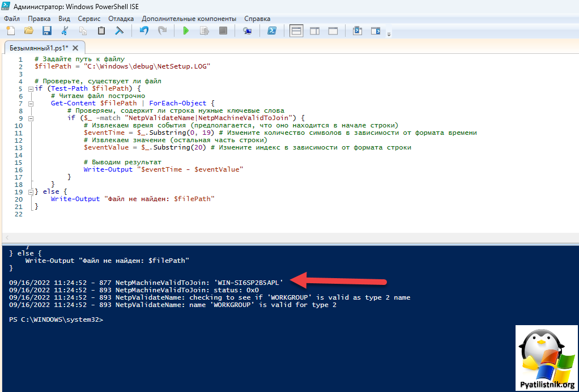The width and height of the screenshot is (579, 392).
Task: Create a new script with the New icon
Action: click(x=11, y=31)
